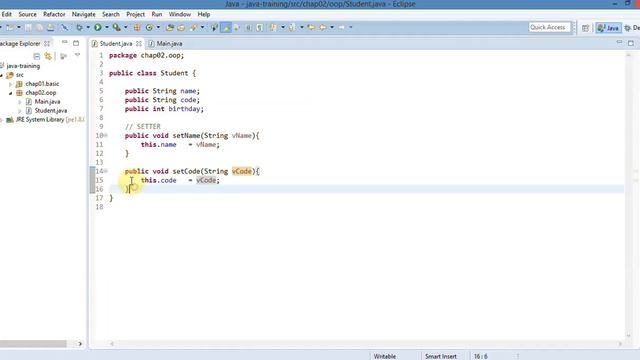Click the Open Task icon
The width and height of the screenshot is (640, 360).
click(x=181, y=27)
